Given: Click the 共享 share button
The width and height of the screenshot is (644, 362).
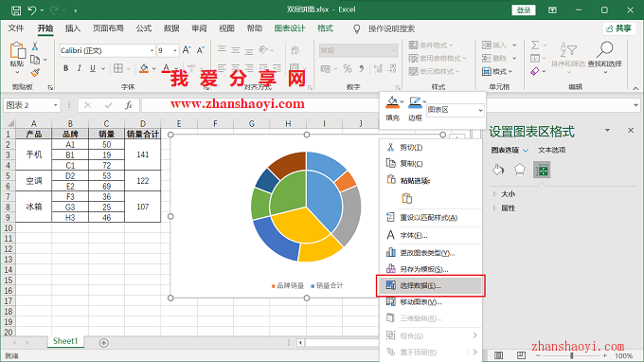Looking at the screenshot, I should tap(619, 28).
